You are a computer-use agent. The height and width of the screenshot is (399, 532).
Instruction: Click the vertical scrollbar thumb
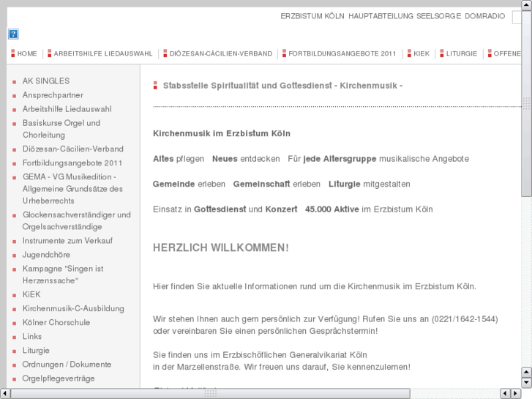point(526,103)
